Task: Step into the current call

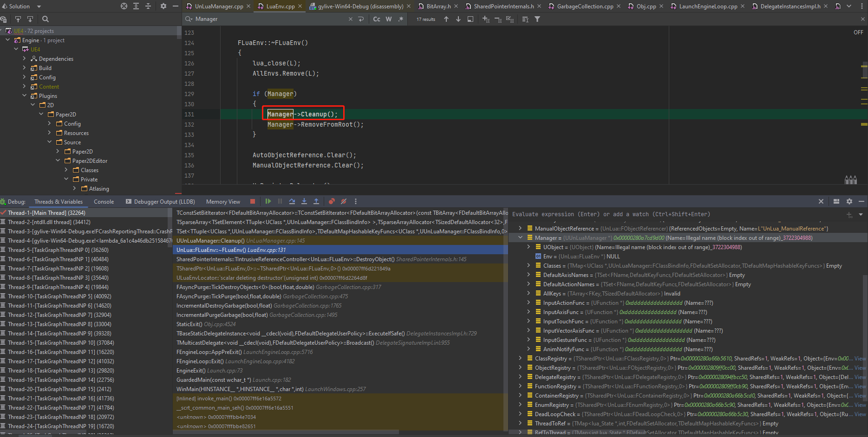Action: [304, 201]
